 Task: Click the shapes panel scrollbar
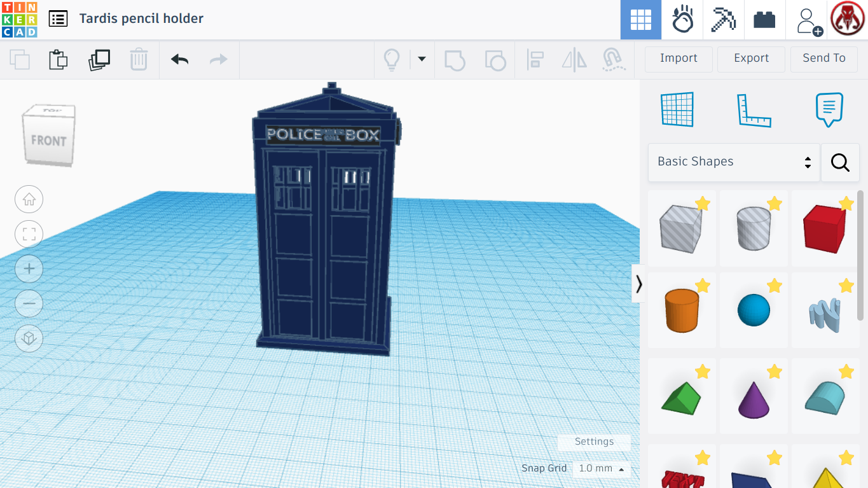tap(860, 254)
